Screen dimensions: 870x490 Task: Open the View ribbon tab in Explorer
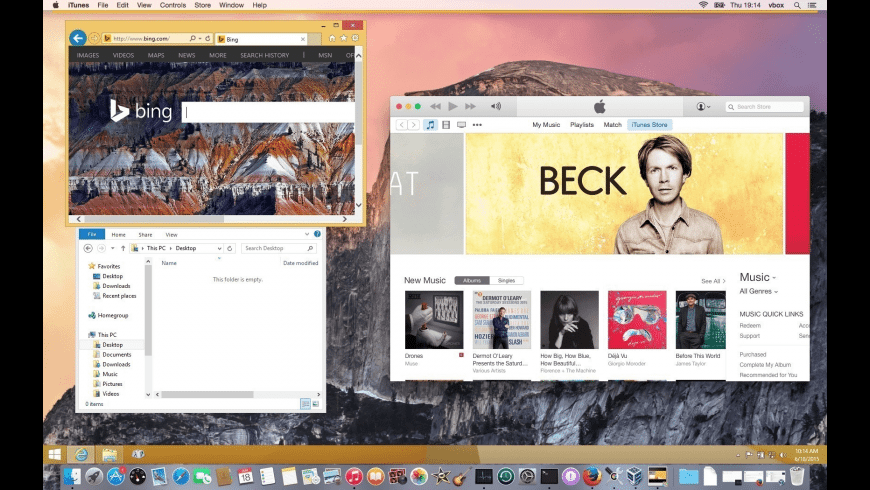(x=171, y=235)
